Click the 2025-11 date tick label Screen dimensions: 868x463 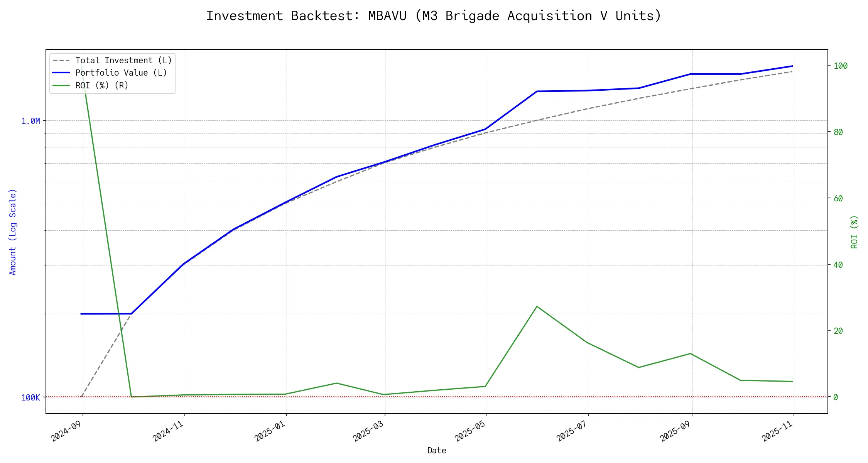tap(777, 431)
